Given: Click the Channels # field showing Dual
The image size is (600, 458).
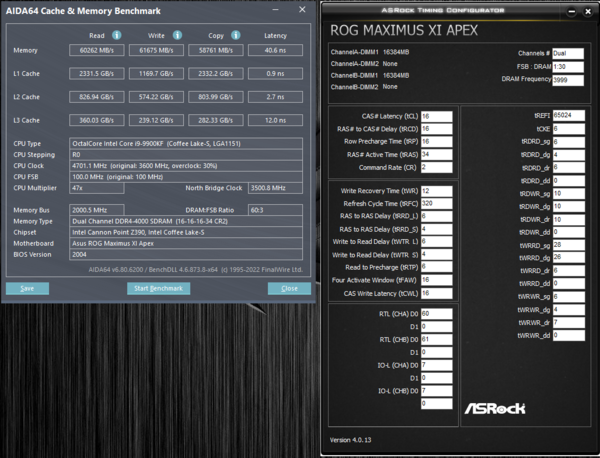Looking at the screenshot, I should [568, 53].
